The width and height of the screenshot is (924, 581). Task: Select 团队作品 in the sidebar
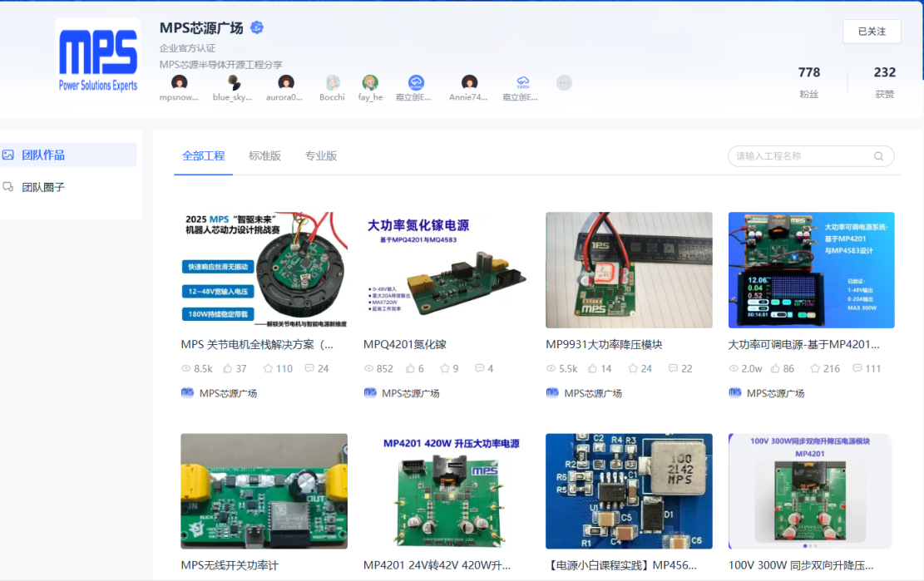67,155
